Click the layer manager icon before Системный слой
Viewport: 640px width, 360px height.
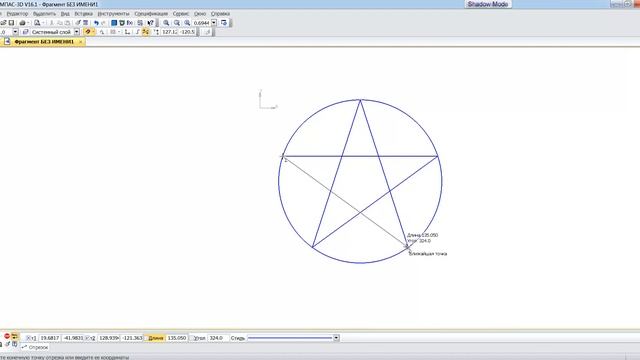25,32
